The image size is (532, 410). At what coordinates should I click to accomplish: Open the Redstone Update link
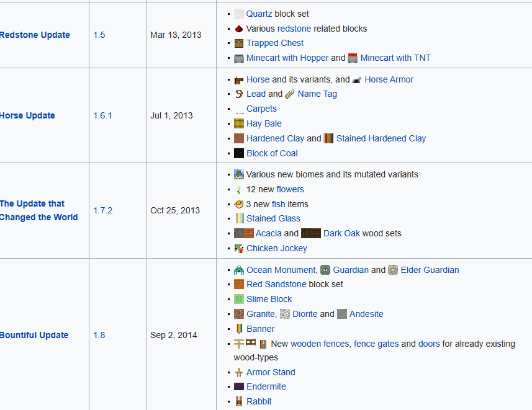coord(35,35)
